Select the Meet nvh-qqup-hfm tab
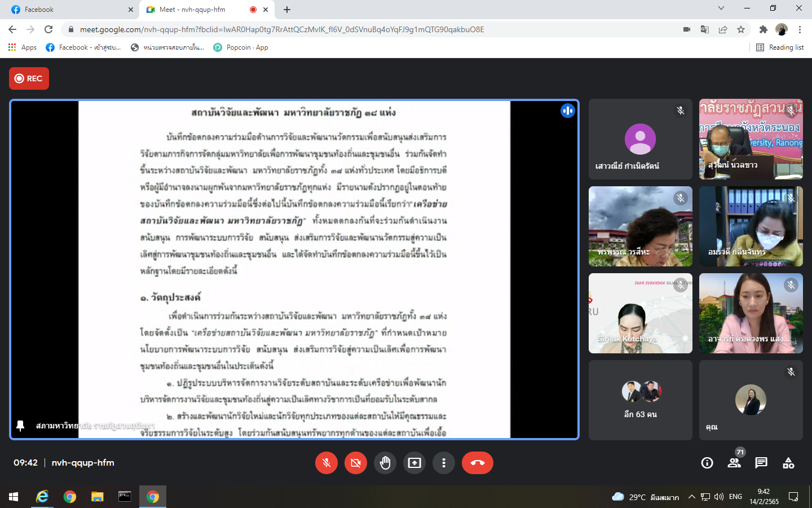Screen dimensions: 812x508 click(x=197, y=10)
